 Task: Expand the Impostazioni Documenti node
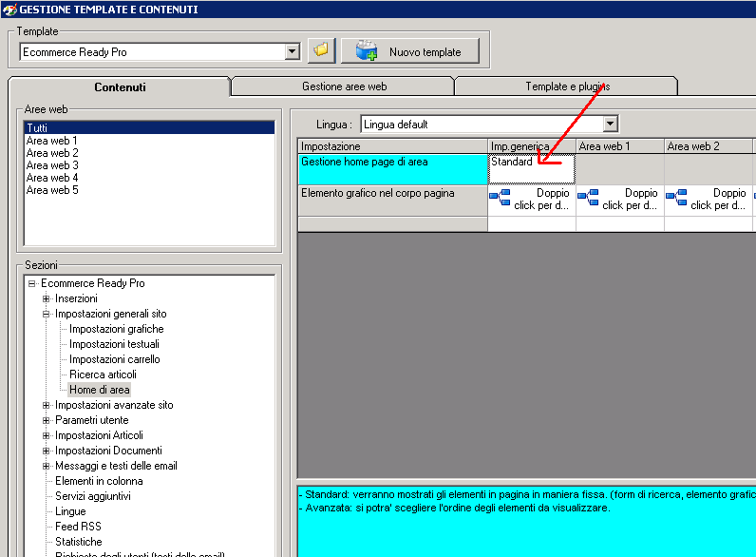point(47,451)
